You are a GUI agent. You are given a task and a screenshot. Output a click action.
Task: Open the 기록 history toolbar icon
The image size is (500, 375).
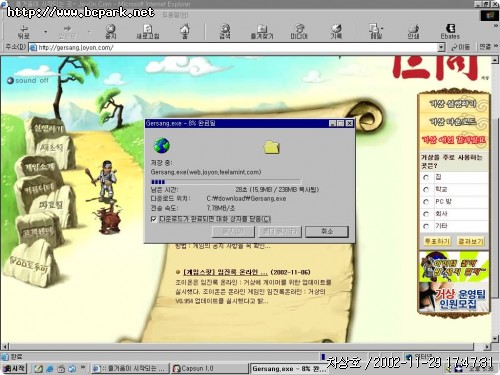(336, 31)
